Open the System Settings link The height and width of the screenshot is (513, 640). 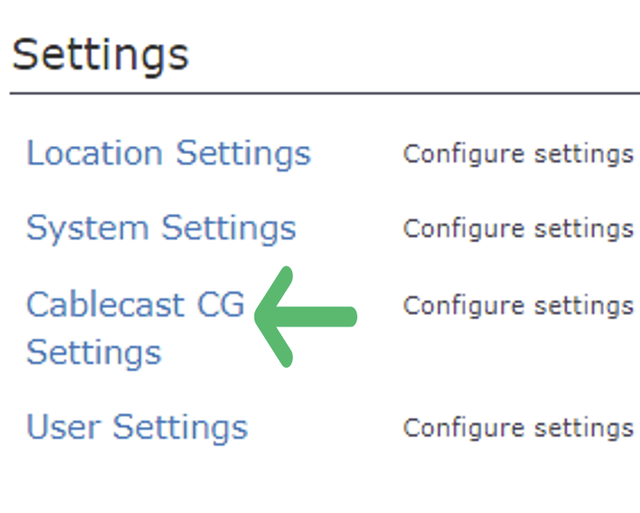[x=161, y=228]
